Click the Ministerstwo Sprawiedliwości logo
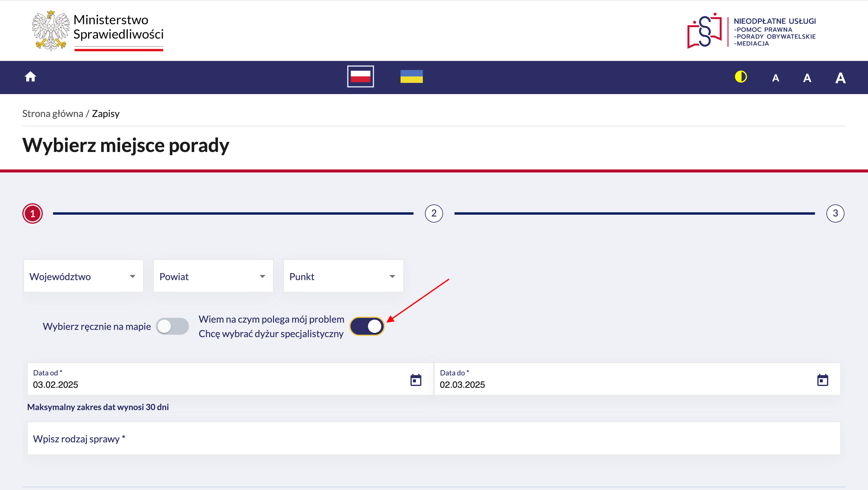 [98, 30]
